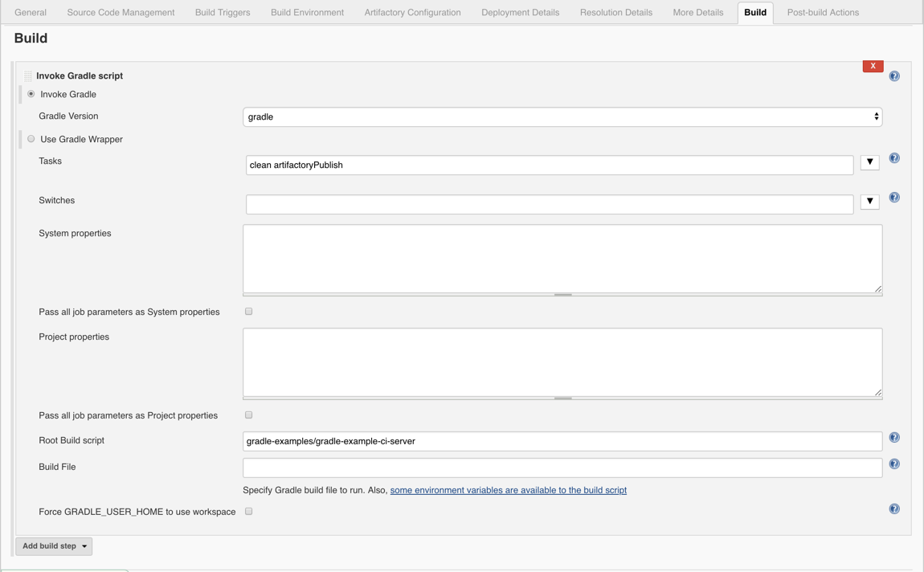Open help for the Switches field
924x572 pixels.
pyautogui.click(x=894, y=198)
